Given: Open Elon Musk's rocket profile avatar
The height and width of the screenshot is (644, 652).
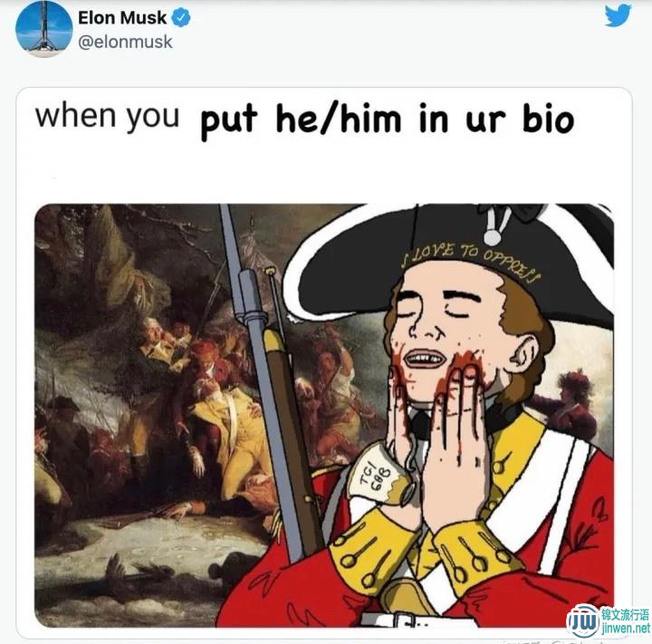Looking at the screenshot, I should point(44,29).
